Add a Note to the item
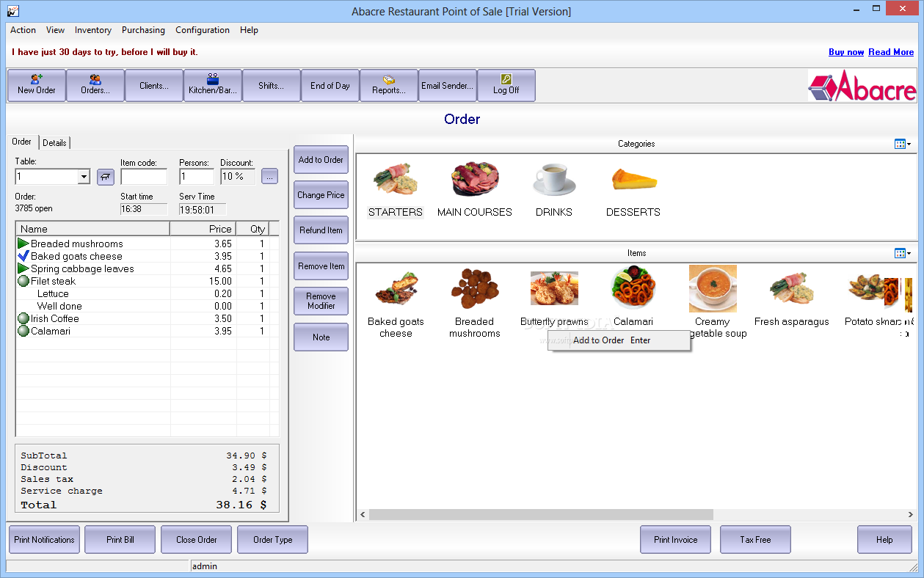The height and width of the screenshot is (578, 924). [321, 337]
